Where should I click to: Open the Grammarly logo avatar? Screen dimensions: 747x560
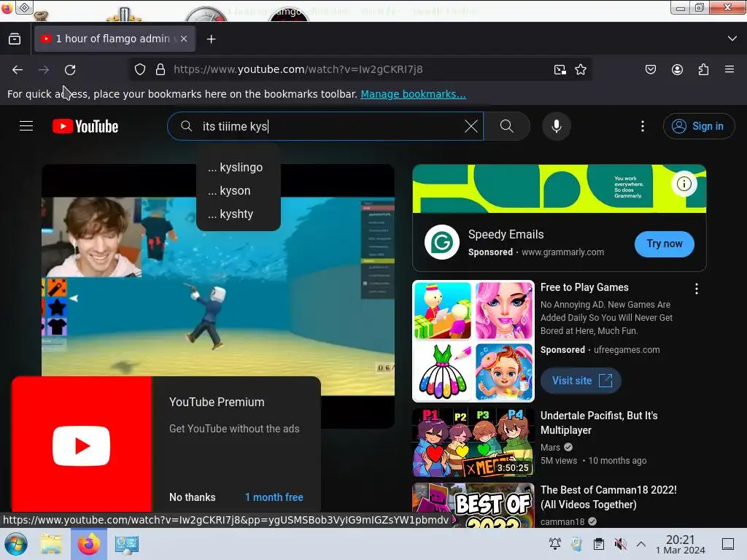click(x=441, y=242)
